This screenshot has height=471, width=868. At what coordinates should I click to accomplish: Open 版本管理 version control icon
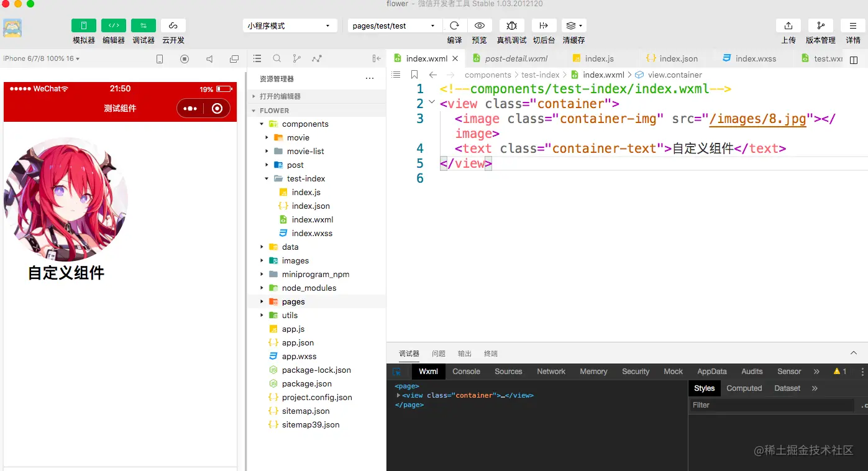tap(821, 25)
